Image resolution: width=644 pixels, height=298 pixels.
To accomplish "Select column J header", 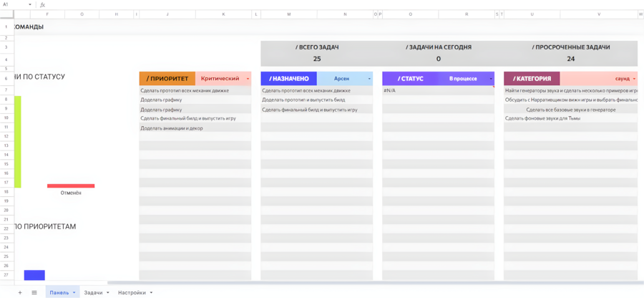I will pyautogui.click(x=167, y=14).
